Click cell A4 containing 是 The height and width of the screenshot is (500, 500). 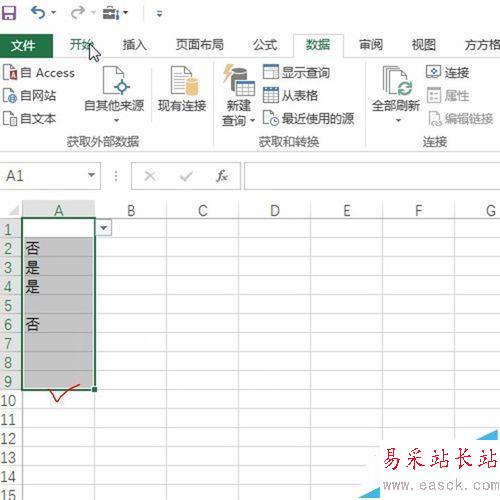click(x=58, y=285)
